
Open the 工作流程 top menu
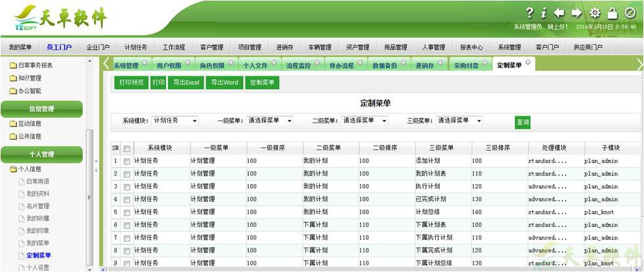coord(174,47)
